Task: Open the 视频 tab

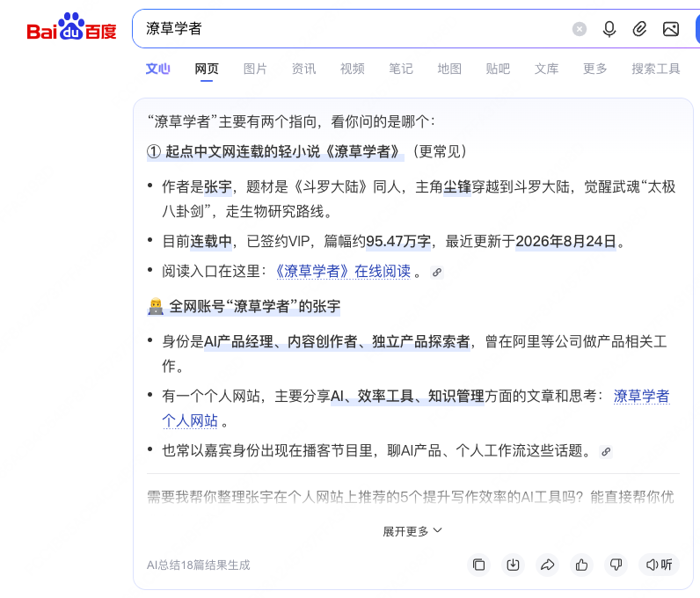Action: [x=353, y=69]
